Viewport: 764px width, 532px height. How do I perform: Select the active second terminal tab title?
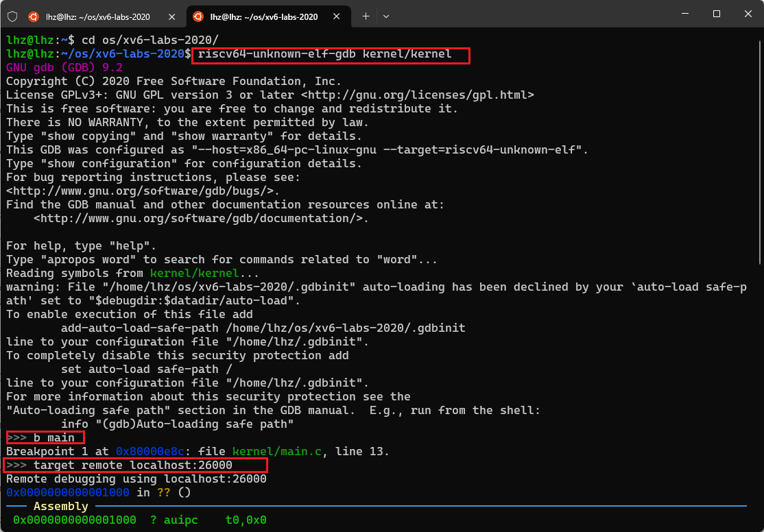(x=264, y=16)
